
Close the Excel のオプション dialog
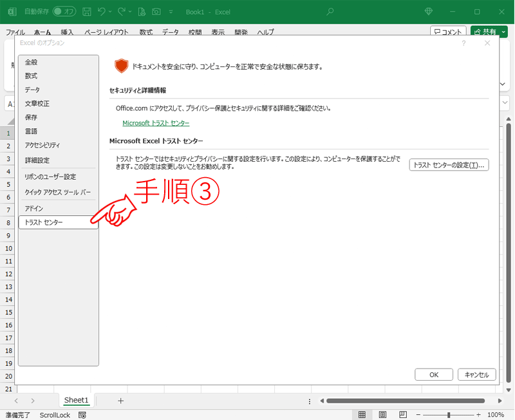point(487,43)
